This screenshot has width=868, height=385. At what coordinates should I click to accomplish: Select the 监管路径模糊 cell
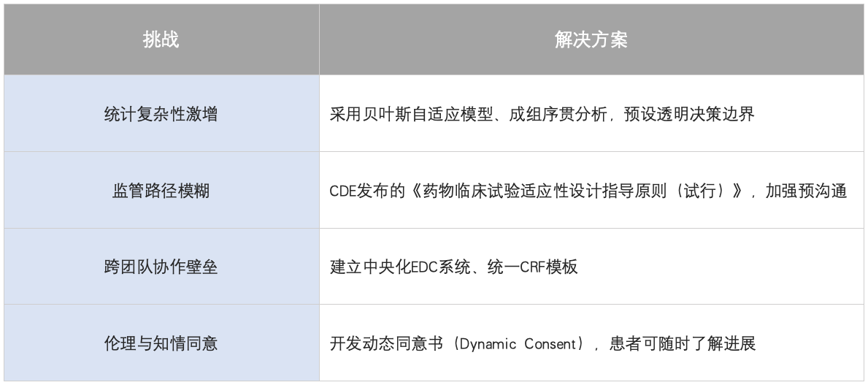click(161, 191)
